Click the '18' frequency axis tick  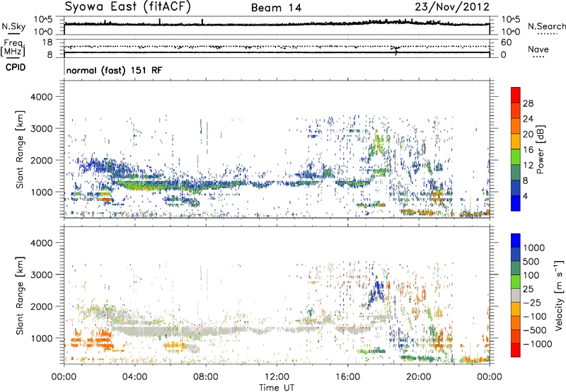47,42
